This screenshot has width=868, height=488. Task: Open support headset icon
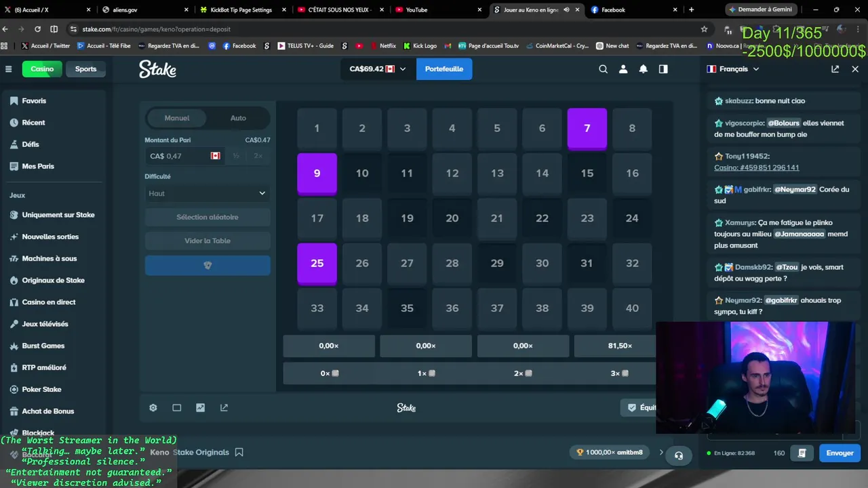point(679,455)
